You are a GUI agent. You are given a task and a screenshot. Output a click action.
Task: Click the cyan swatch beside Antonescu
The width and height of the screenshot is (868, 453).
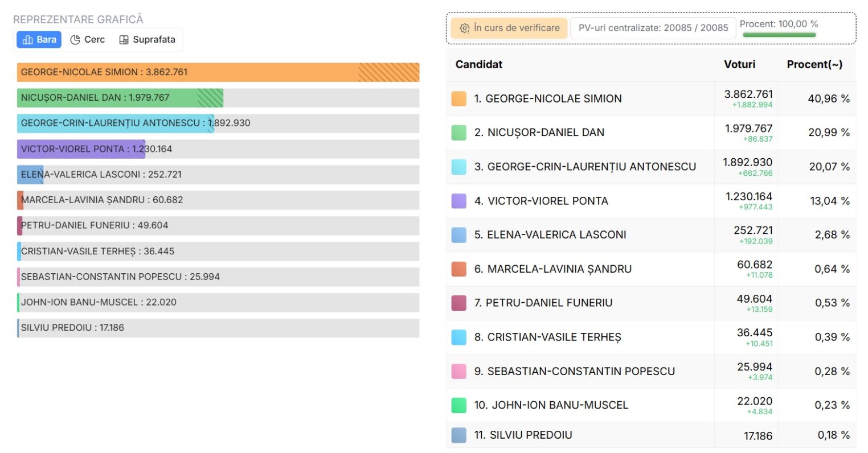click(x=459, y=167)
